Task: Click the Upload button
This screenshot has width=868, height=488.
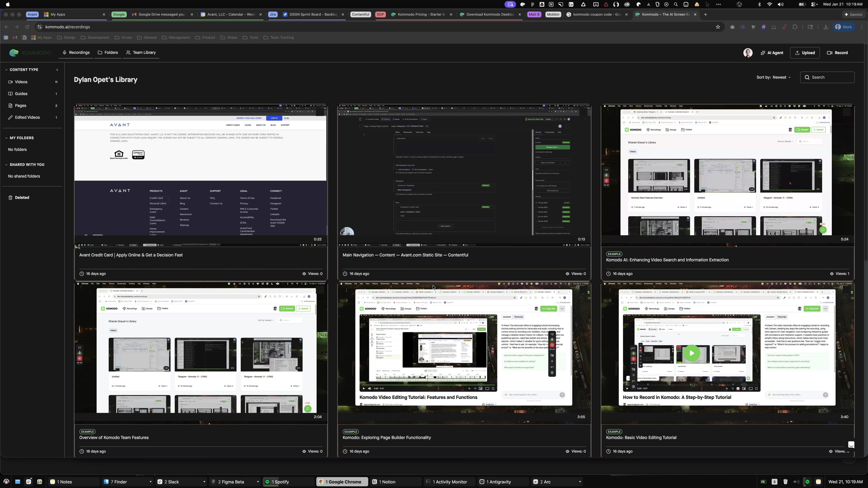Action: tap(805, 53)
